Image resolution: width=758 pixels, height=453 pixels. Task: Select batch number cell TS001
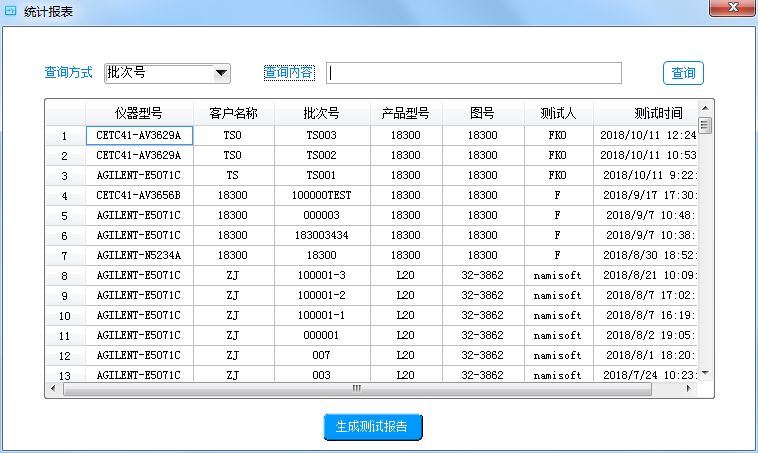(322, 175)
